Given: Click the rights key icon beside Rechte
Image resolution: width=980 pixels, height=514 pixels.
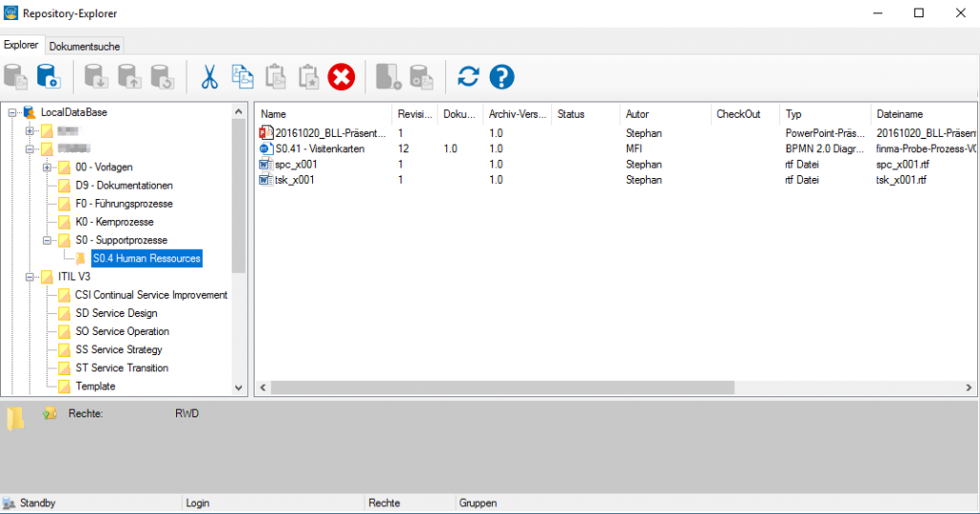Looking at the screenshot, I should tap(50, 413).
